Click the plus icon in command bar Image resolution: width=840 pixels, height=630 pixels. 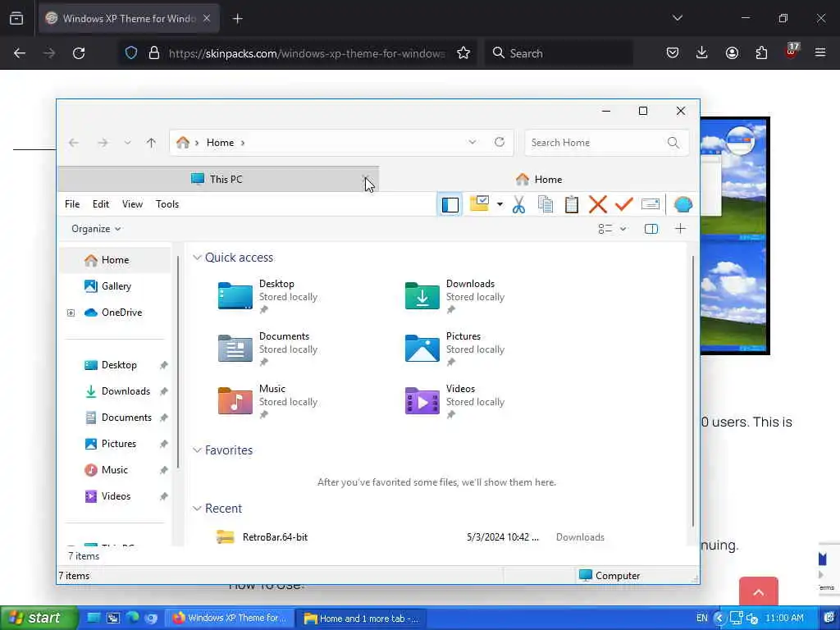pos(680,229)
